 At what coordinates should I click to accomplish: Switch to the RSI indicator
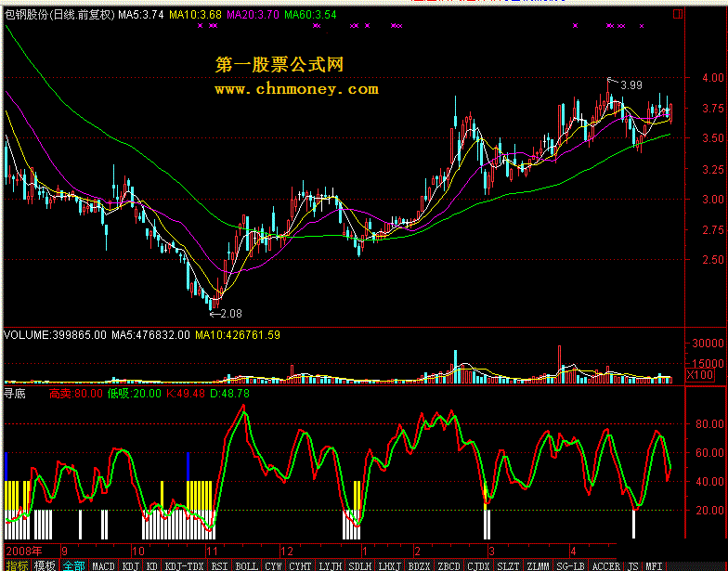(219, 565)
